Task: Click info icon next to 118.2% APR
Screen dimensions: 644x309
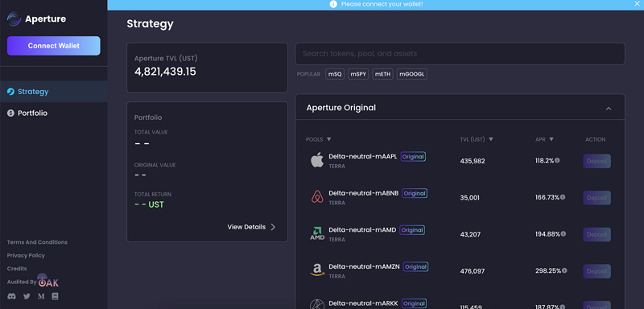Action: 557,160
